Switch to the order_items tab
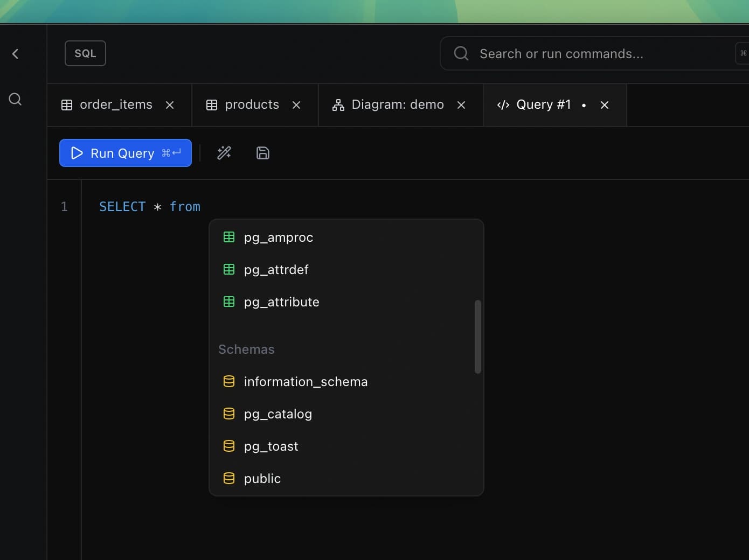 pos(115,104)
